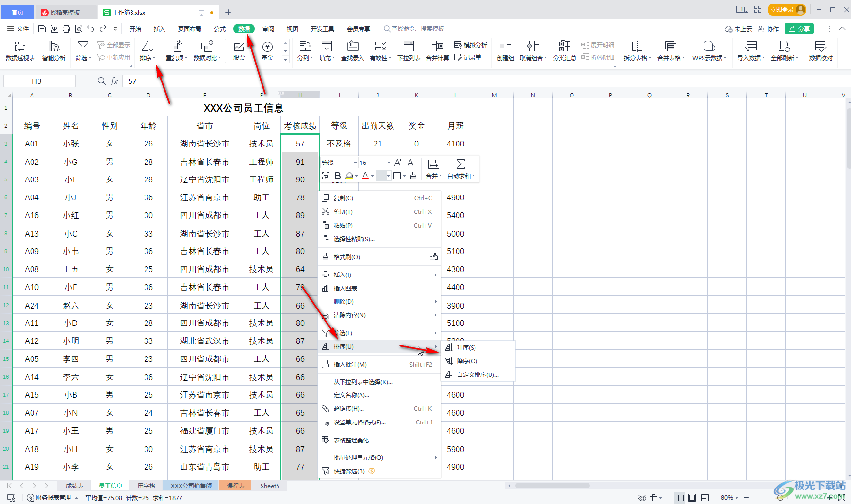The width and height of the screenshot is (851, 504).
Task: Open the font name dropdown in the mini toolbar
Action: [x=355, y=163]
